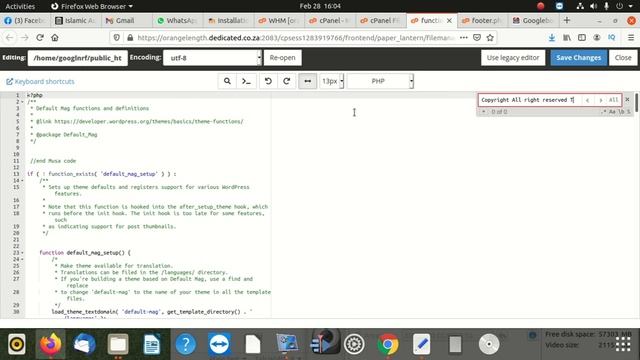The image size is (640, 360).
Task: Close the file editor with Close button
Action: 623,58
